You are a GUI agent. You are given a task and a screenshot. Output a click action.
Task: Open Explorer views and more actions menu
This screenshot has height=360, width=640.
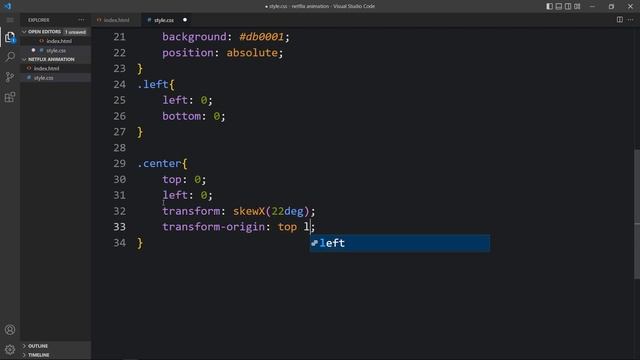pos(81,20)
